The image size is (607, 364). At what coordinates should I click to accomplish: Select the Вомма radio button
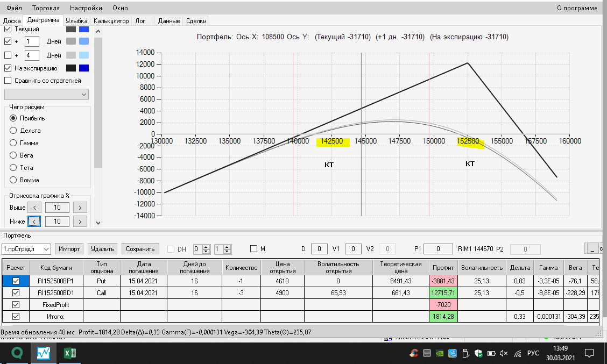[x=13, y=180]
